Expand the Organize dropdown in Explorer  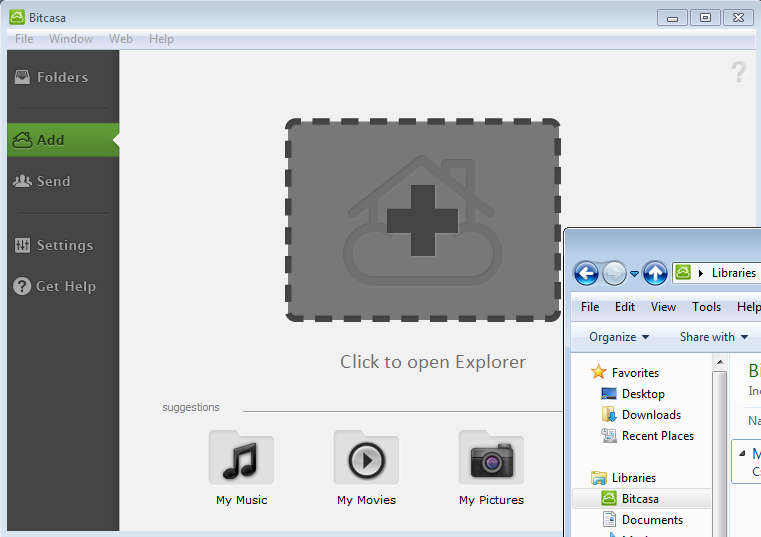619,337
